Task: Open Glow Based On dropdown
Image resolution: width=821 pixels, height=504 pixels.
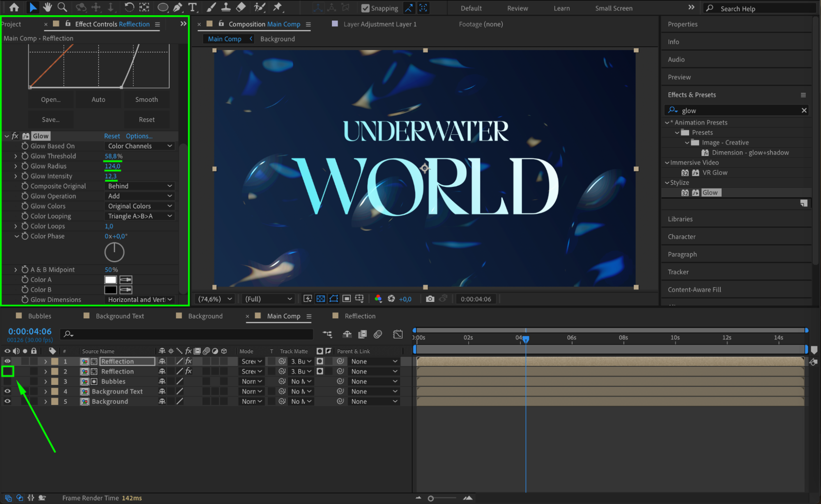Action: click(x=140, y=146)
